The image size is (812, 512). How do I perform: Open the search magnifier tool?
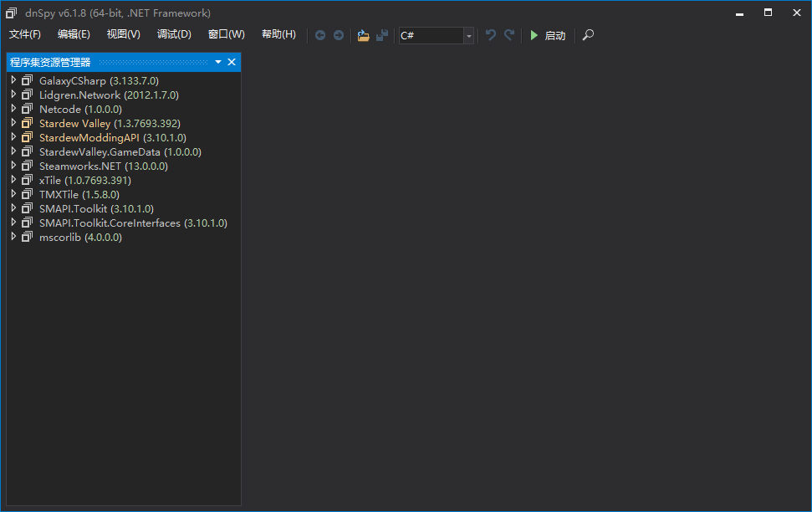588,35
